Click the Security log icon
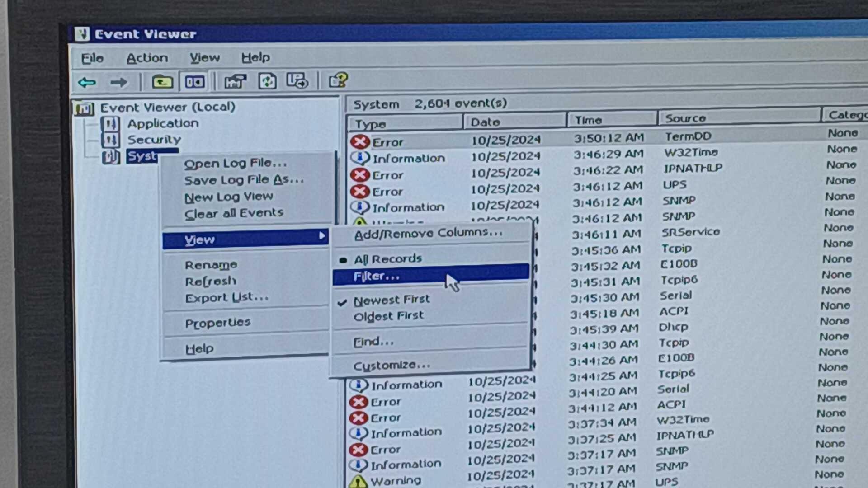868x488 pixels. 111,140
